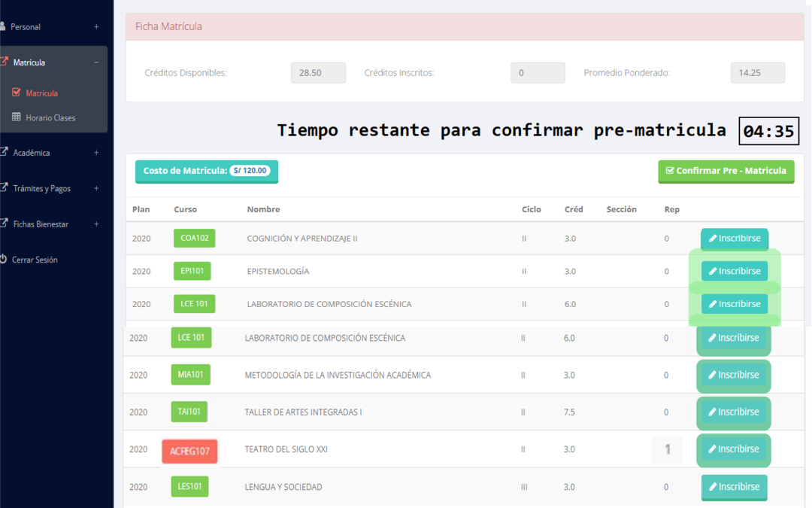The width and height of the screenshot is (812, 508).
Task: Click the Créditos Inscritos field
Action: (x=538, y=72)
